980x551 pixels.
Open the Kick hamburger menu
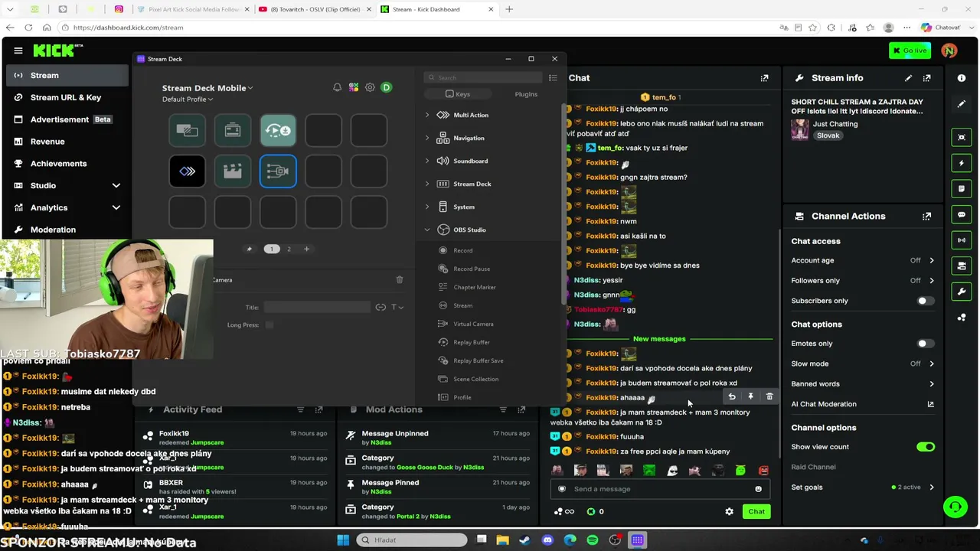(18, 51)
